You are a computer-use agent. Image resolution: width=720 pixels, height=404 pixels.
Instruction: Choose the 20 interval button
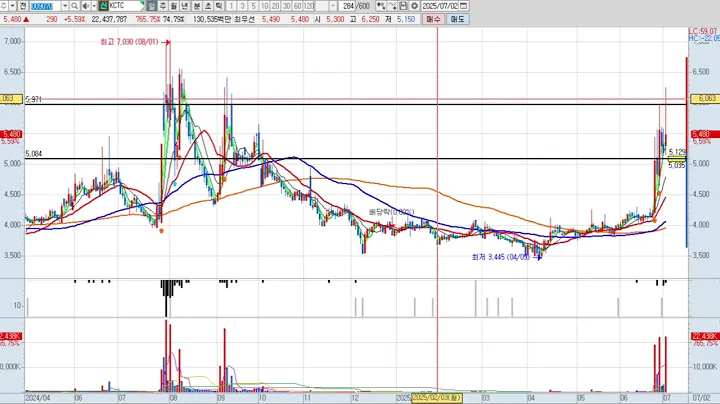coord(276,6)
